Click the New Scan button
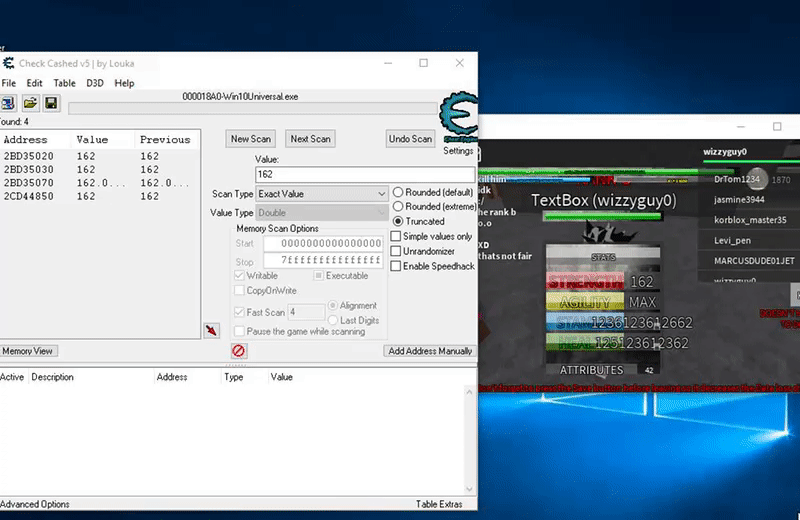 pyautogui.click(x=251, y=139)
